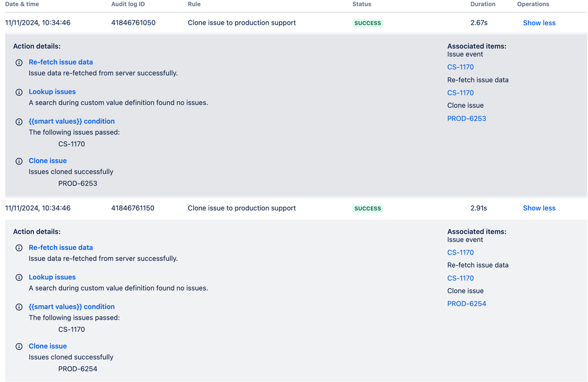Open the first Re-fetch issue data action link
Viewport: 588px width, 382px height.
point(61,62)
